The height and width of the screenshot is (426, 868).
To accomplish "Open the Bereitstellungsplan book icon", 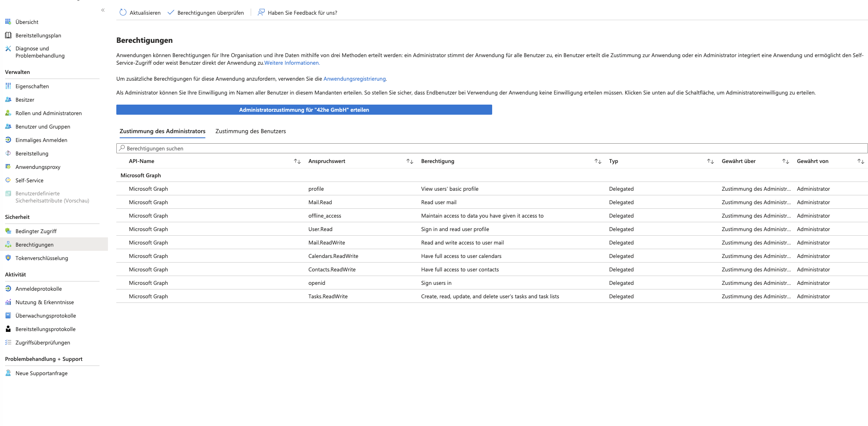I will (8, 35).
